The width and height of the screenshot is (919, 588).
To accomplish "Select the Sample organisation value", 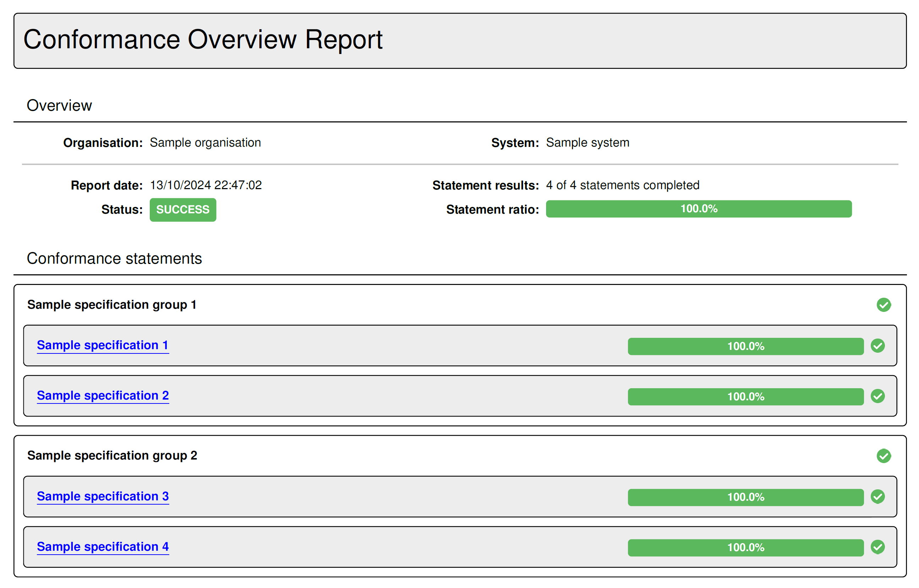I will (205, 142).
